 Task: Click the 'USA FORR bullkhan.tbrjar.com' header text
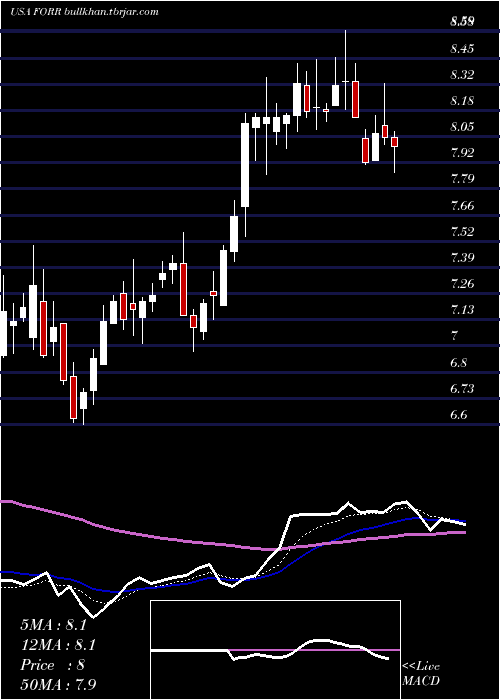(84, 12)
